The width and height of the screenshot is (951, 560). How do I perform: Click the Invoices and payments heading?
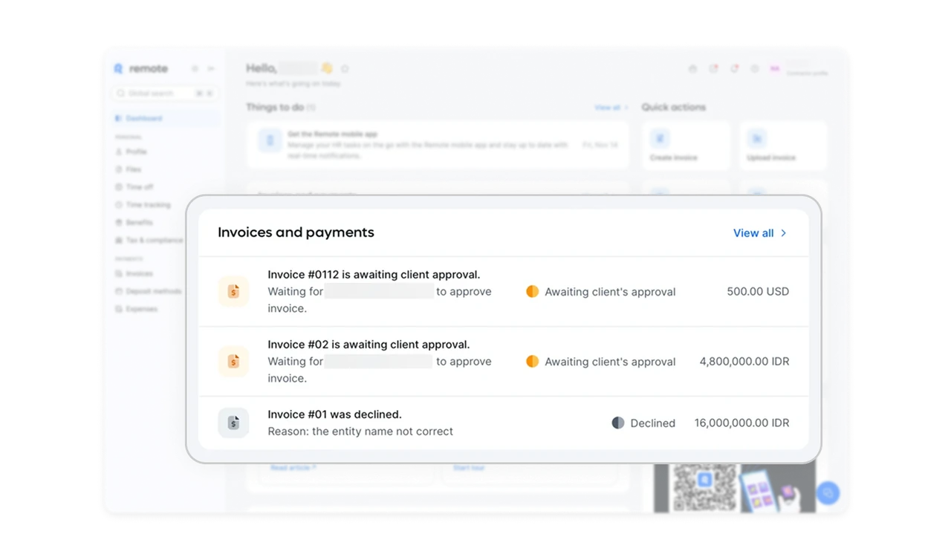tap(296, 232)
